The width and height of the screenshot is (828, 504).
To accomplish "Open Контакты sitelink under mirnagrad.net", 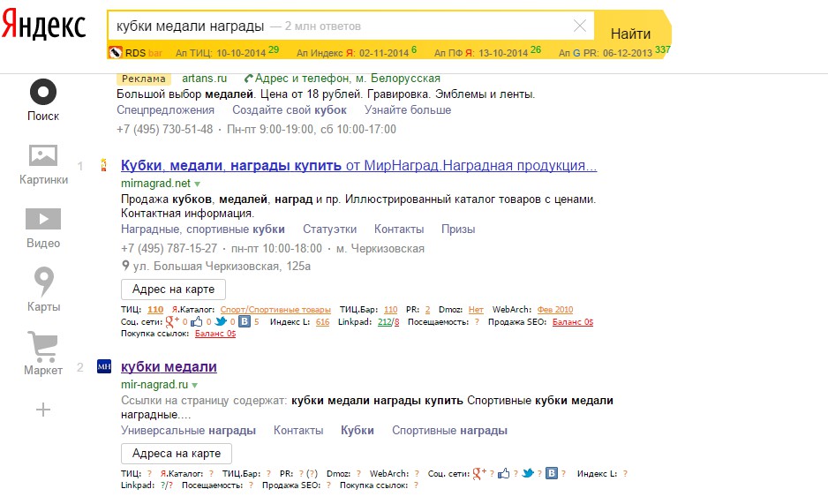I will click(399, 229).
